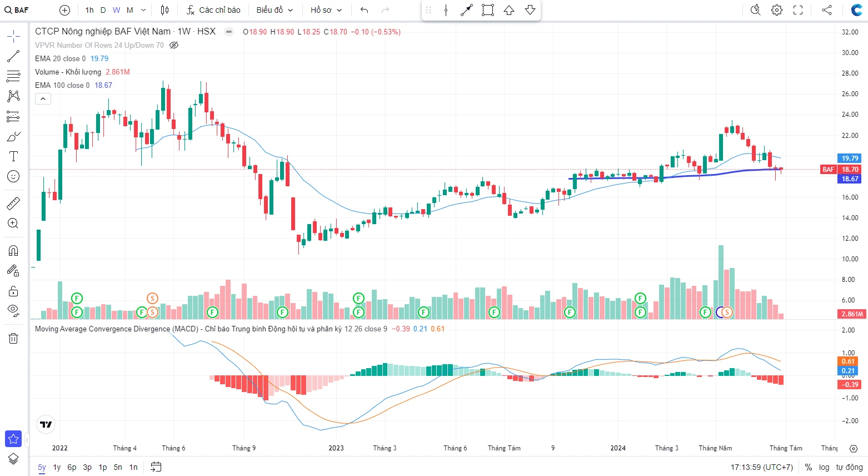Select the 1y date range

57,467
